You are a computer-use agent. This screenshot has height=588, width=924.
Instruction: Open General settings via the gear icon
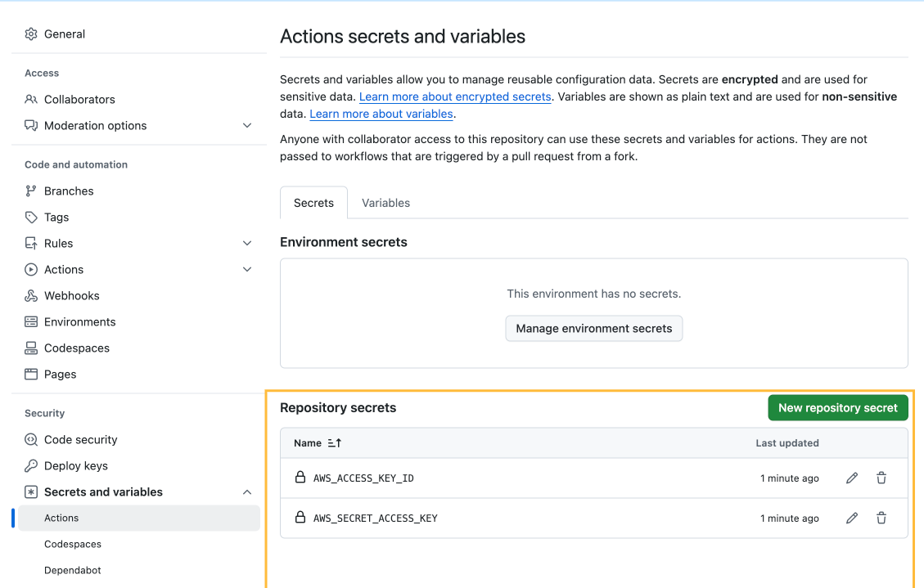click(31, 34)
